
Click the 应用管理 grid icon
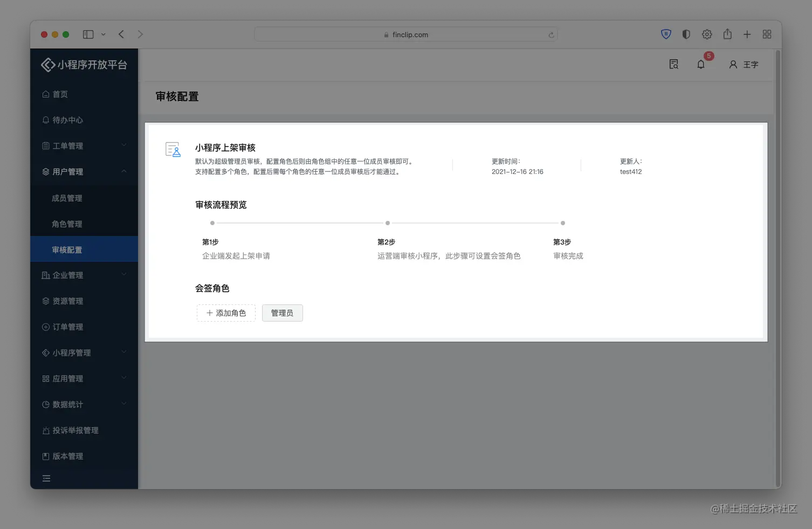pos(46,379)
